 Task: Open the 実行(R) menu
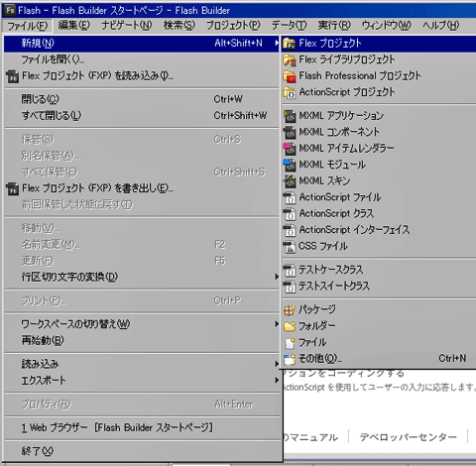coord(334,25)
